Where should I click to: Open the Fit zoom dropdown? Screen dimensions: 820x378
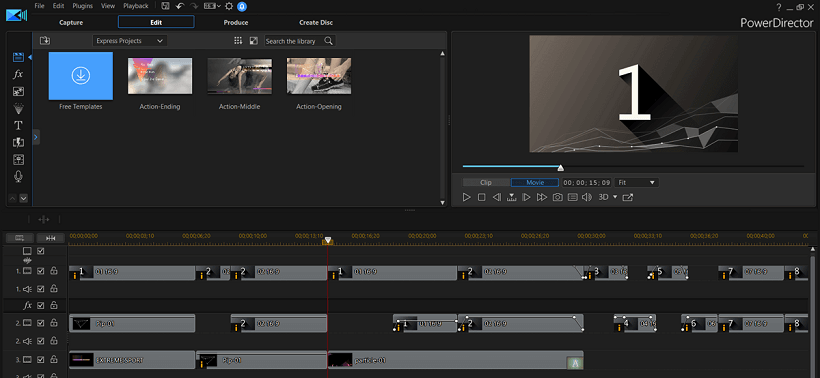636,182
